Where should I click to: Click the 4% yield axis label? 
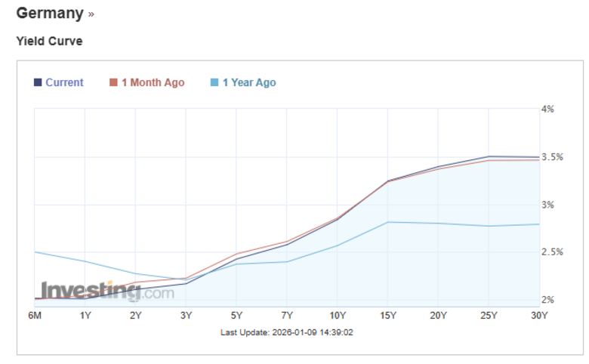click(547, 109)
